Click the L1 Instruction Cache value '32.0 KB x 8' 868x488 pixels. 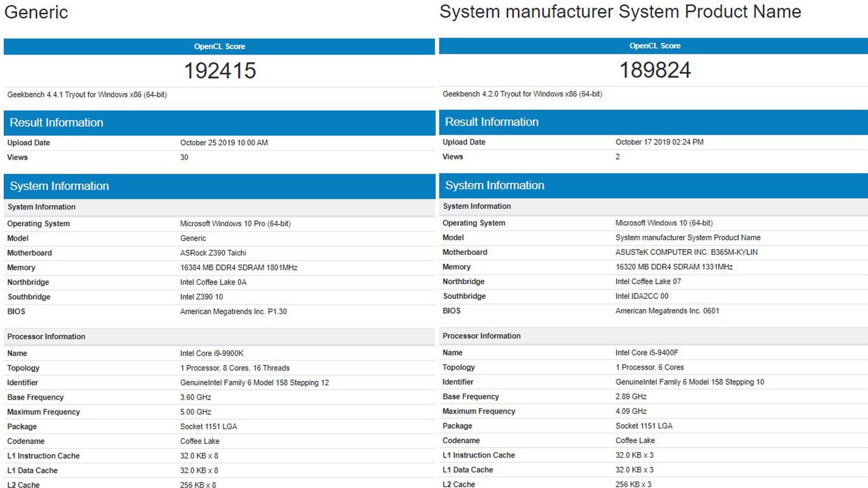pyautogui.click(x=199, y=456)
